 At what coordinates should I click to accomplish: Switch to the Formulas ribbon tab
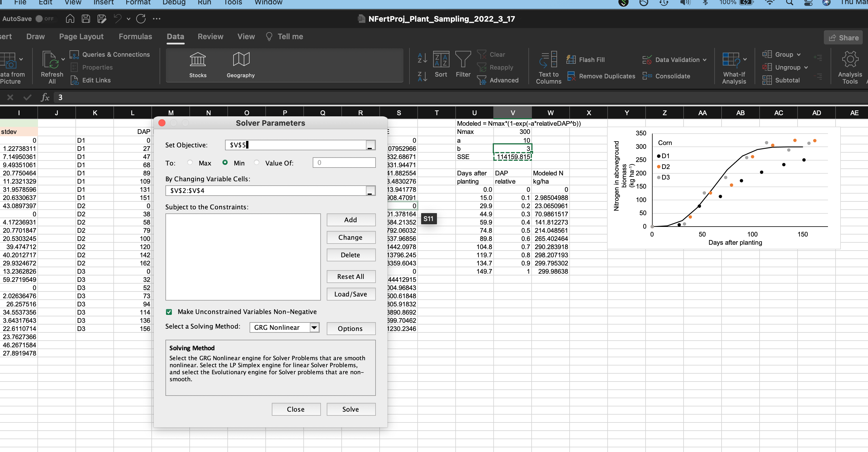pos(135,37)
